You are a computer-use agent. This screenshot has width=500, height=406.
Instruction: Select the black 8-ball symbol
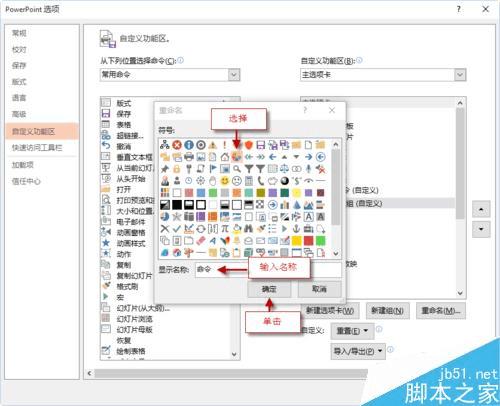click(x=284, y=181)
